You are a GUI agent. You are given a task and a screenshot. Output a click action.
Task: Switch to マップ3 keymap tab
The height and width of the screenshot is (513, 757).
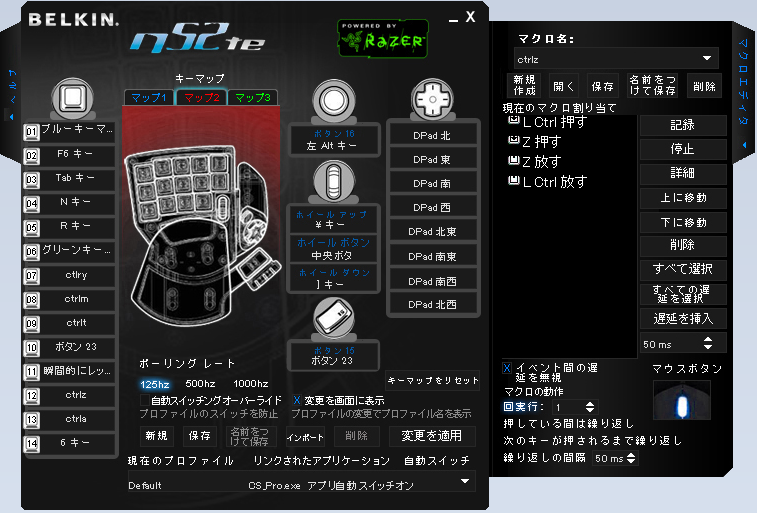click(252, 97)
